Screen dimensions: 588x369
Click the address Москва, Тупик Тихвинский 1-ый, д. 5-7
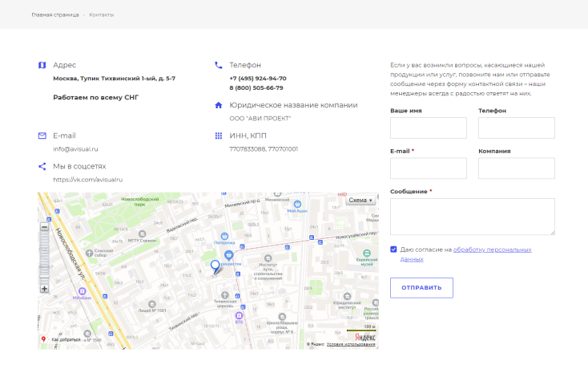tap(114, 79)
